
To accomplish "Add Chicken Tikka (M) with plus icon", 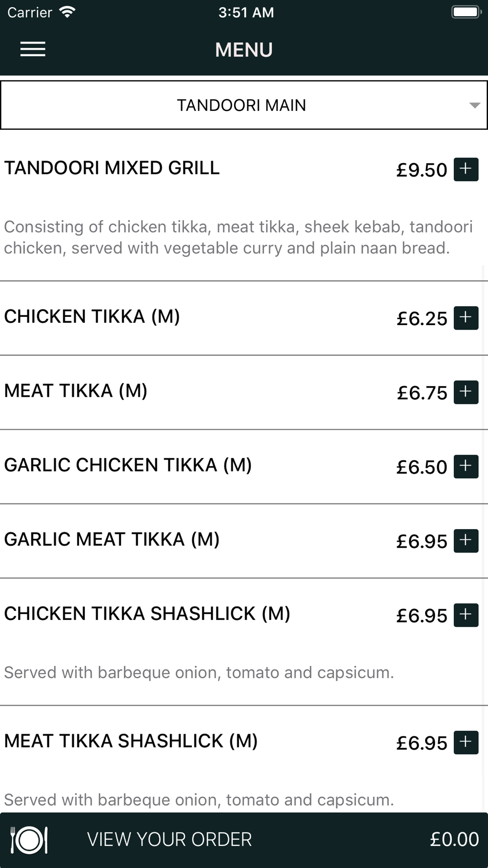I will [x=466, y=318].
